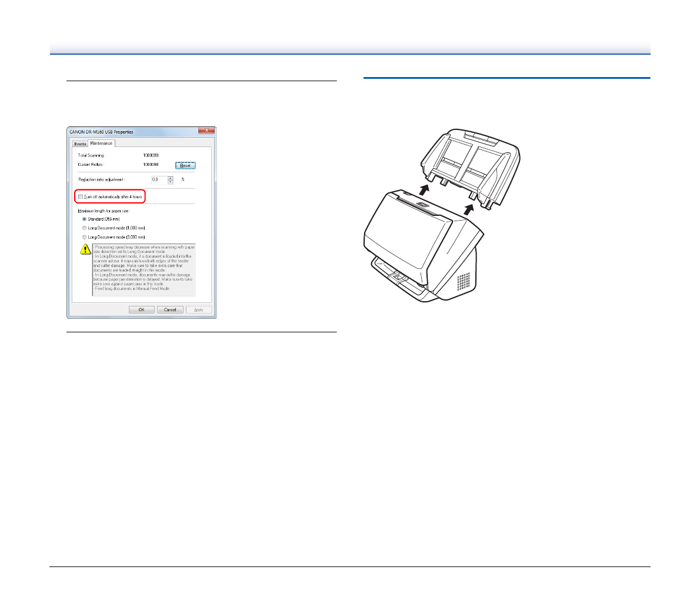The height and width of the screenshot is (600, 700).
Task: Click the dialog title bar
Action: click(x=118, y=132)
